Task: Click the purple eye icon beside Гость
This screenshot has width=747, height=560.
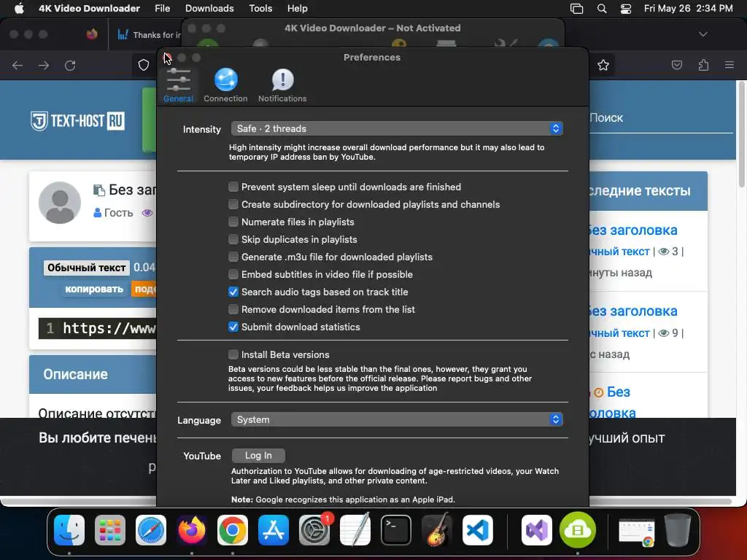Action: [x=147, y=213]
